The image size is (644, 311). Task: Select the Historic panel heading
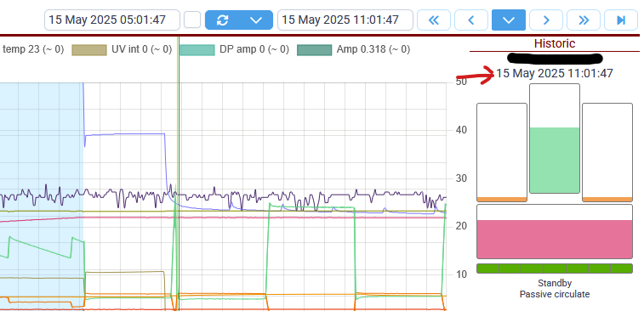tap(555, 43)
